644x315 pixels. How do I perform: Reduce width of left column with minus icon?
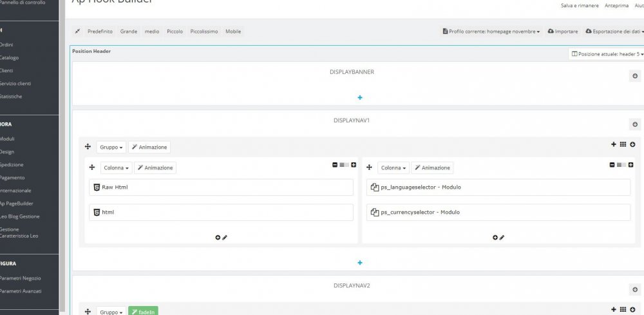pos(335,165)
